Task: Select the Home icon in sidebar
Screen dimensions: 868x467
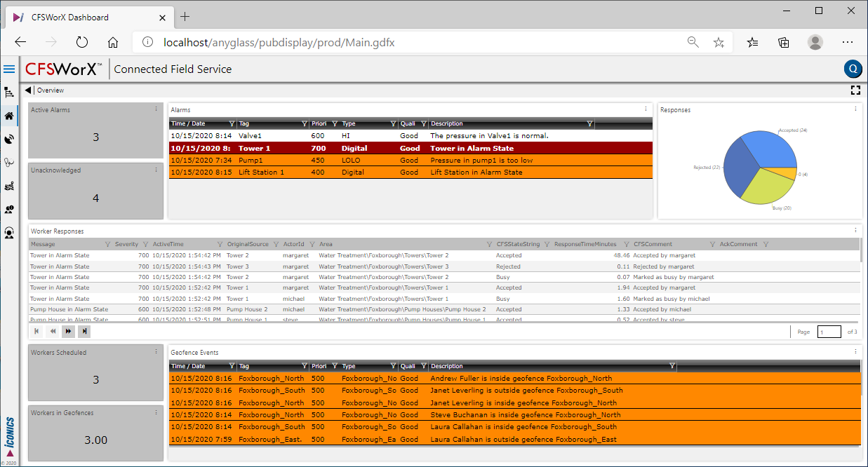Action: point(9,116)
